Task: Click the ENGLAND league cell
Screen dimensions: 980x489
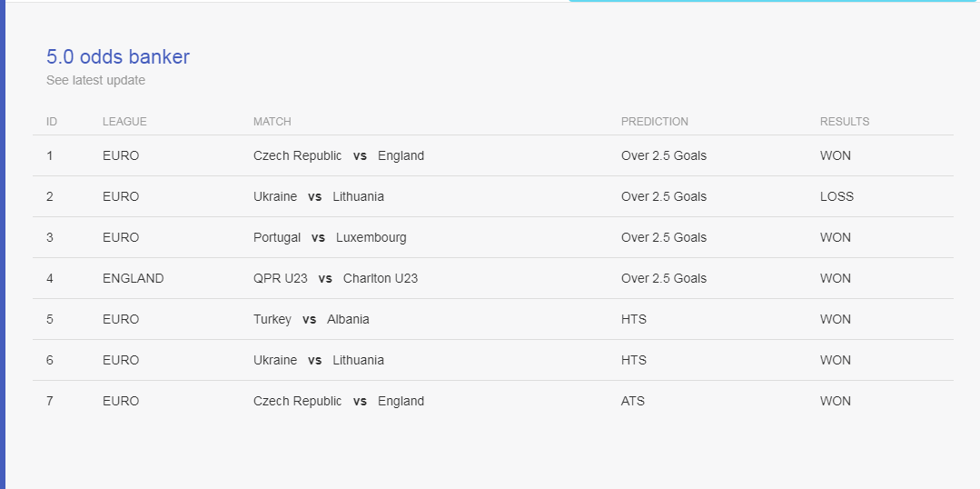Action: pos(134,278)
